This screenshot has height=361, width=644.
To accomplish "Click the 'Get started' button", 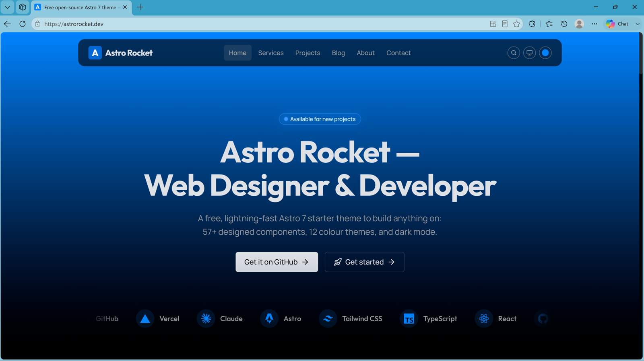I will click(x=365, y=262).
